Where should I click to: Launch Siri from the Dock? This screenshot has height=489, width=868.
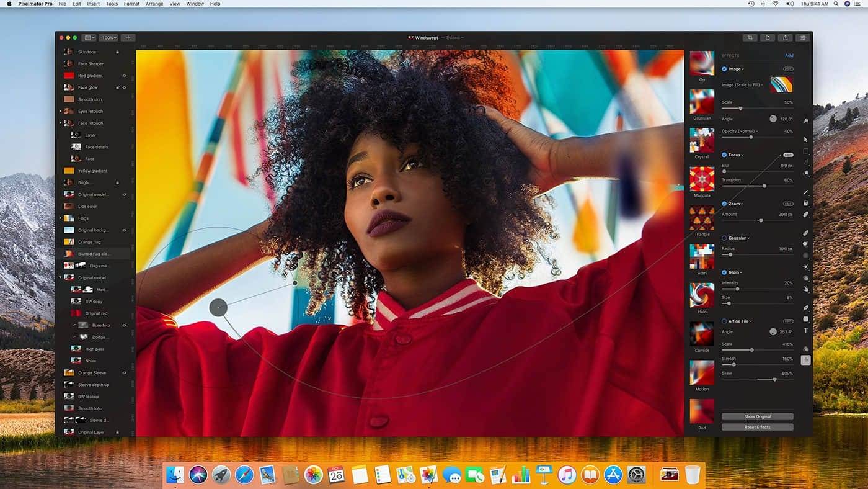click(x=198, y=475)
